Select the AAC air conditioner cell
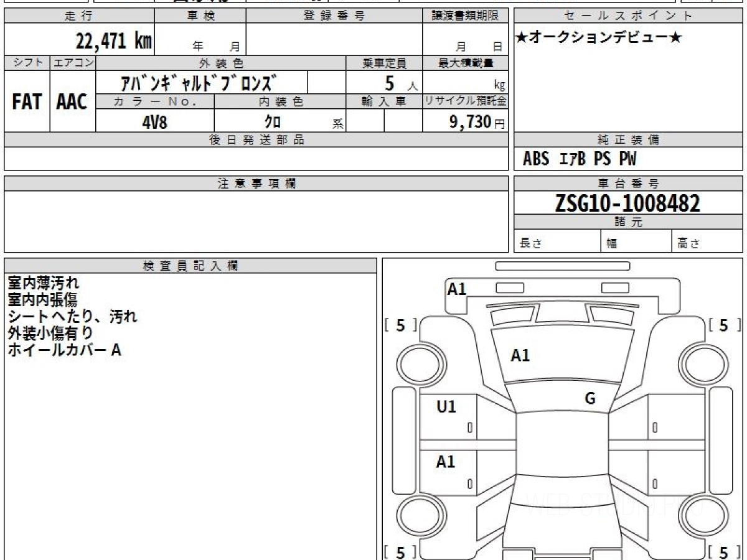The height and width of the screenshot is (560, 747). click(72, 101)
